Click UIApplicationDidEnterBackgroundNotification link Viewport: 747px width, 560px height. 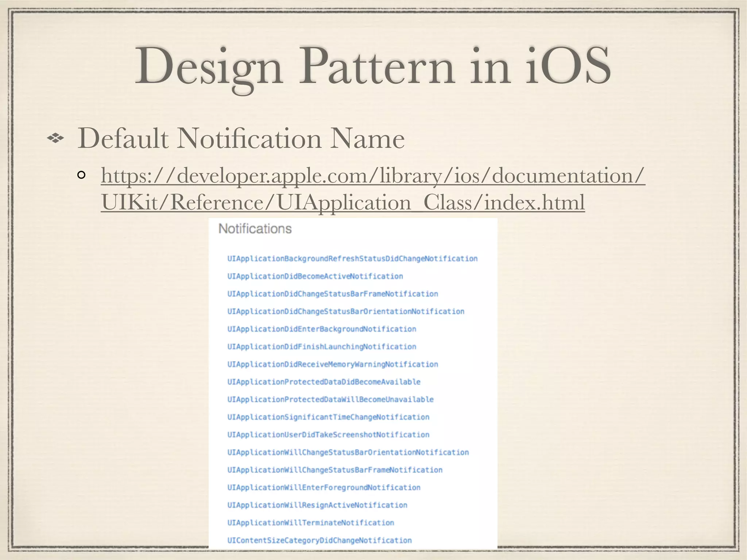pyautogui.click(x=322, y=329)
